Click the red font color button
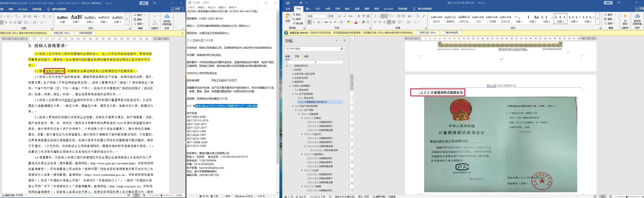The width and height of the screenshot is (644, 198). click(356, 22)
